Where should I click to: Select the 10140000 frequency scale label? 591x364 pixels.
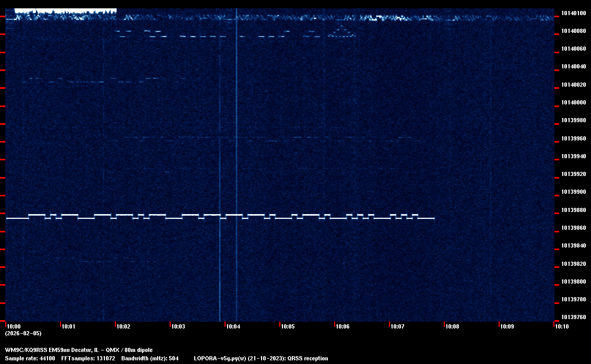tap(573, 103)
